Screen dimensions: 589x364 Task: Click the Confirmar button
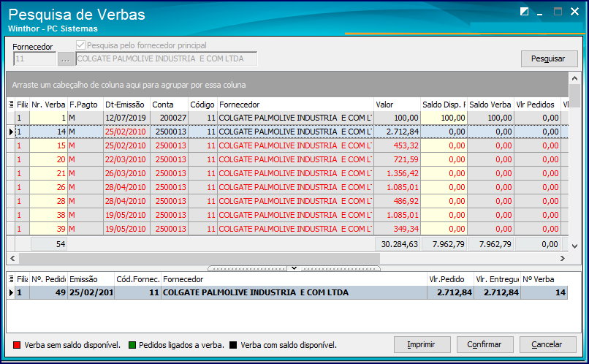484,344
